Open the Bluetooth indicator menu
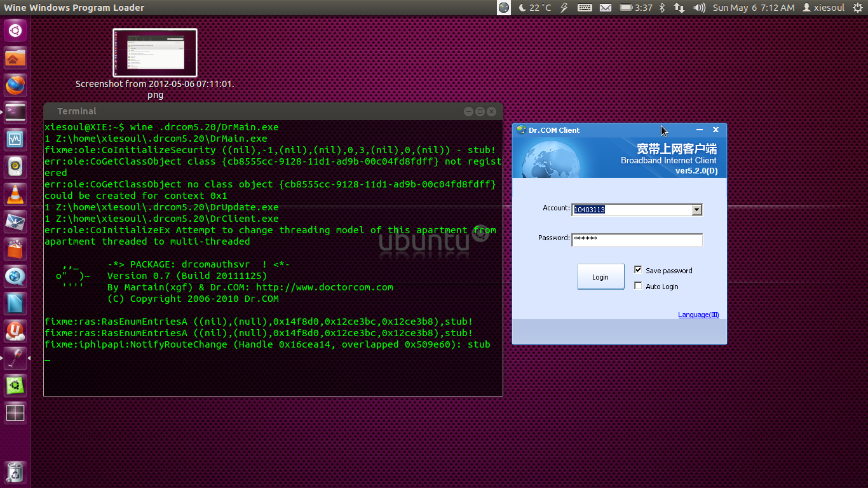The image size is (868, 488). (x=661, y=8)
